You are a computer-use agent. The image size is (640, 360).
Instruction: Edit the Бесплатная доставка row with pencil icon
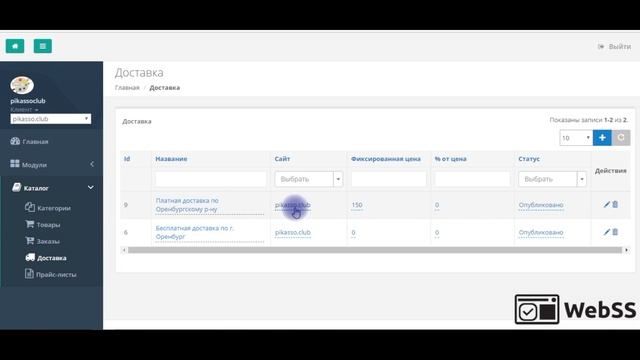(607, 232)
